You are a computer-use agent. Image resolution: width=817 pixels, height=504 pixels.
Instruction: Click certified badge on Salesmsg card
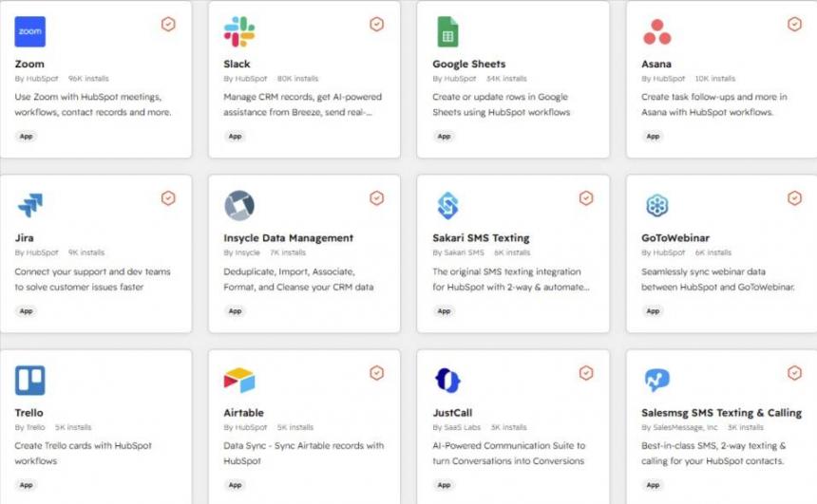[794, 373]
